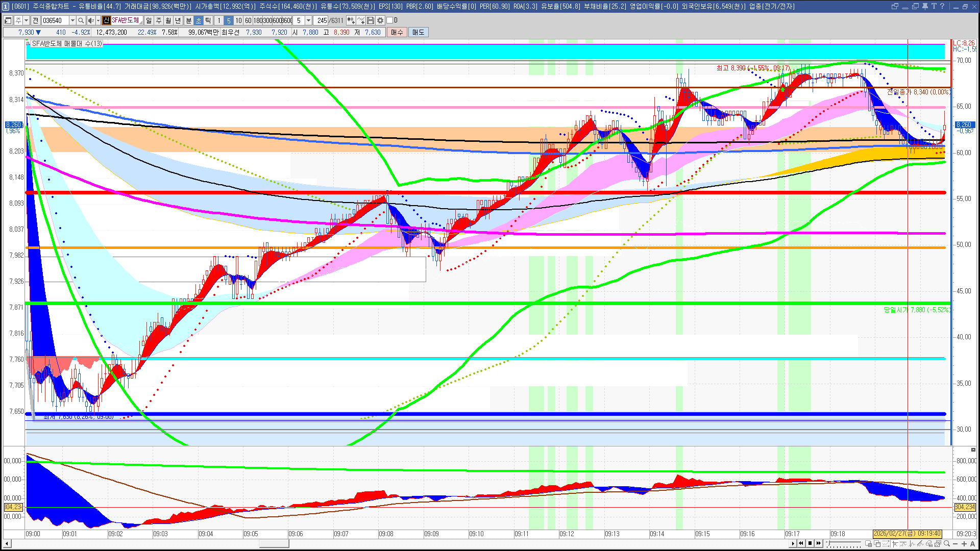Viewport: 980px width, 551px height.
Task: Click the play replay button
Action: point(793,543)
